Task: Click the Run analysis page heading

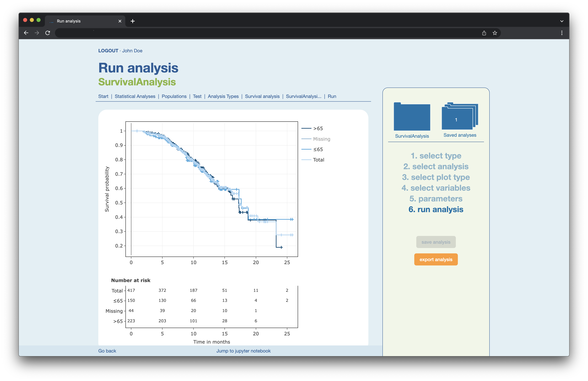Action: [138, 68]
